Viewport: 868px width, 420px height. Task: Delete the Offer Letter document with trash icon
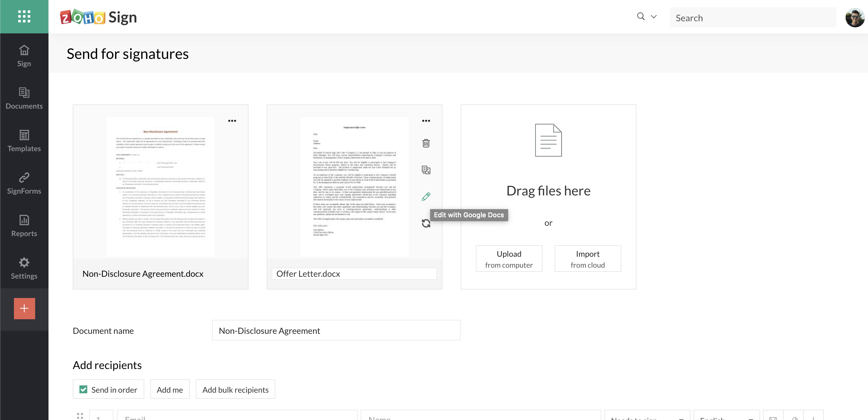click(426, 143)
